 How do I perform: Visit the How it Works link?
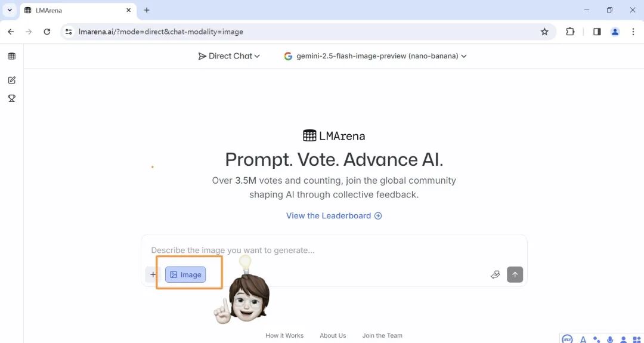click(284, 336)
